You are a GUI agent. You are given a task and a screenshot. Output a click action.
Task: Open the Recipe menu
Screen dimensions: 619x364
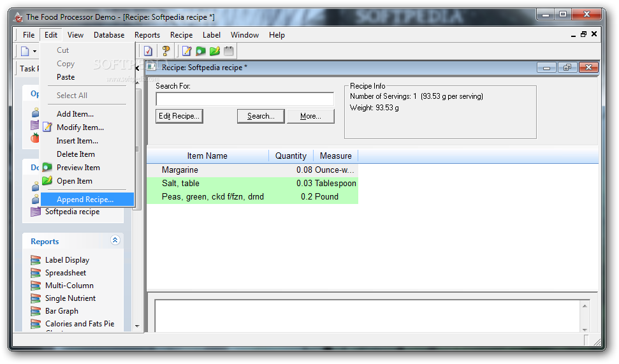pos(181,34)
